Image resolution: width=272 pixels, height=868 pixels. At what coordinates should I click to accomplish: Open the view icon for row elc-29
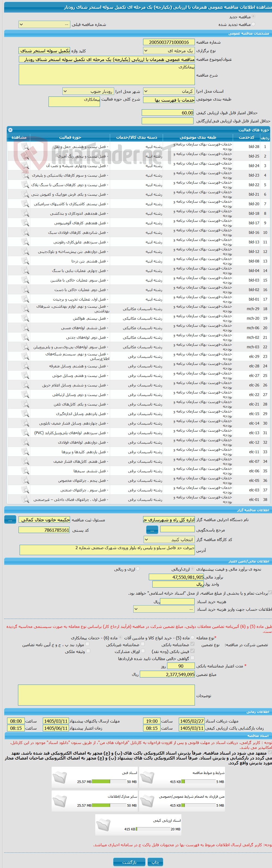pos(25,356)
